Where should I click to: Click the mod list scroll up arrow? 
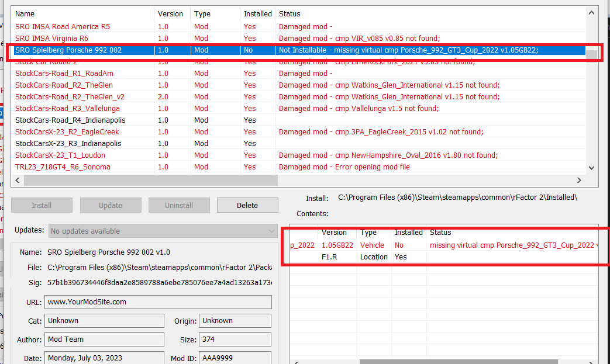pyautogui.click(x=591, y=13)
